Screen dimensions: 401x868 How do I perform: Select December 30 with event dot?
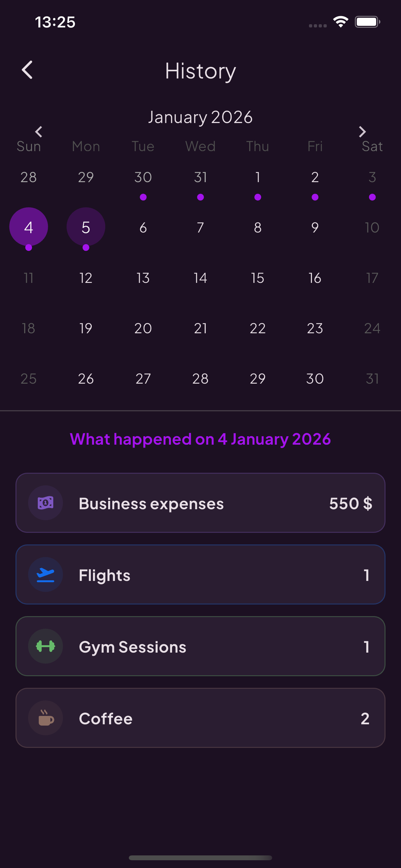pyautogui.click(x=143, y=178)
